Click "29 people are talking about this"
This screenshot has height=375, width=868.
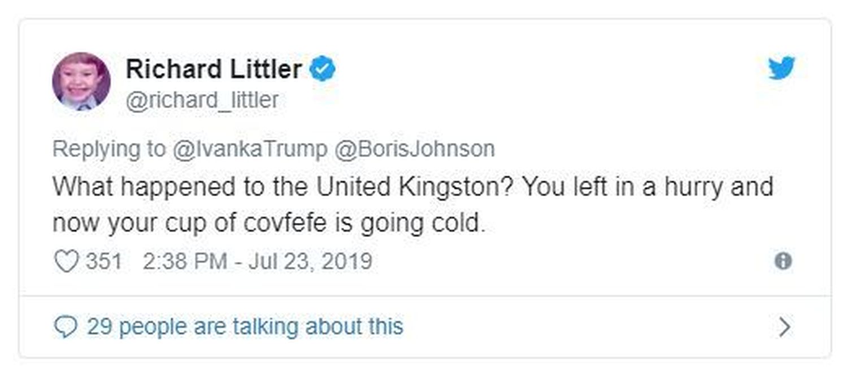click(245, 327)
